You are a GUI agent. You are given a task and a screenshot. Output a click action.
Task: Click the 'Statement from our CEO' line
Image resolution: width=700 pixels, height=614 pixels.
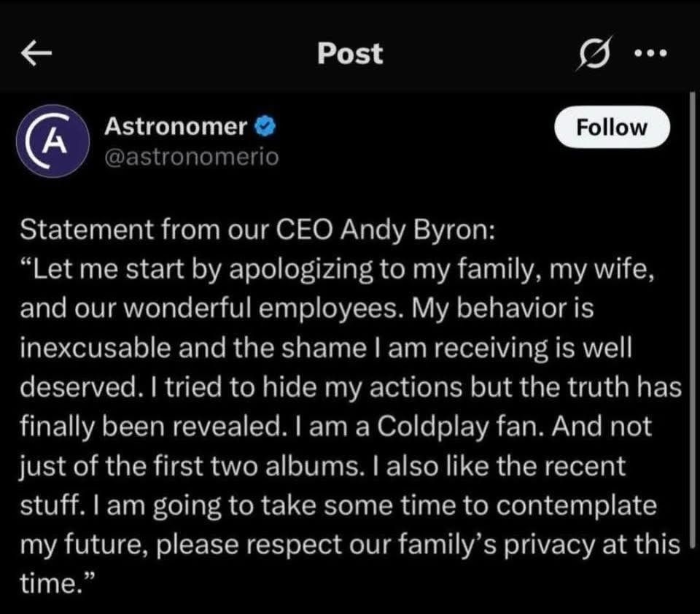[x=257, y=230]
